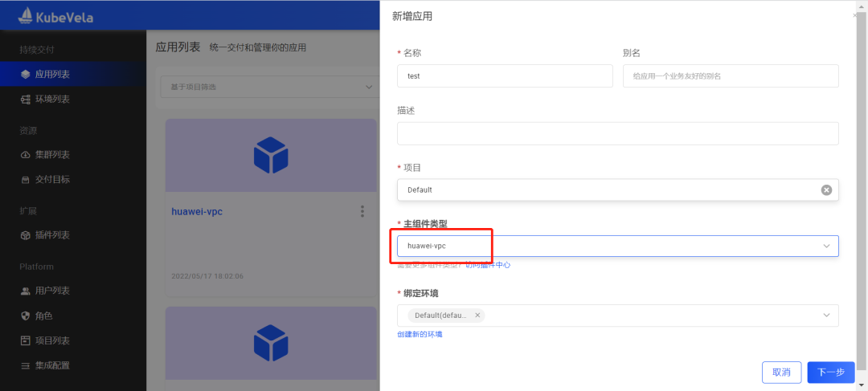Viewport: 868px width, 391px height.
Task: Click the 项目列表 icon
Action: [x=25, y=340]
